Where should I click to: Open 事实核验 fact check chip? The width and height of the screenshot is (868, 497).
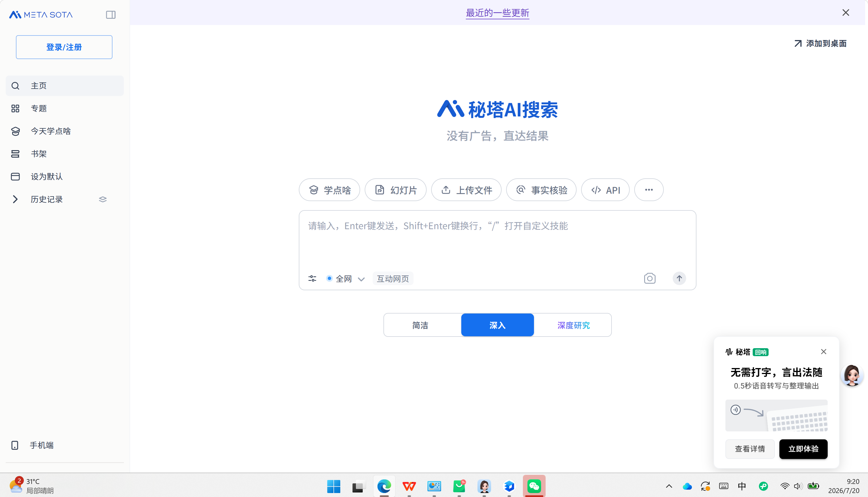click(x=541, y=190)
